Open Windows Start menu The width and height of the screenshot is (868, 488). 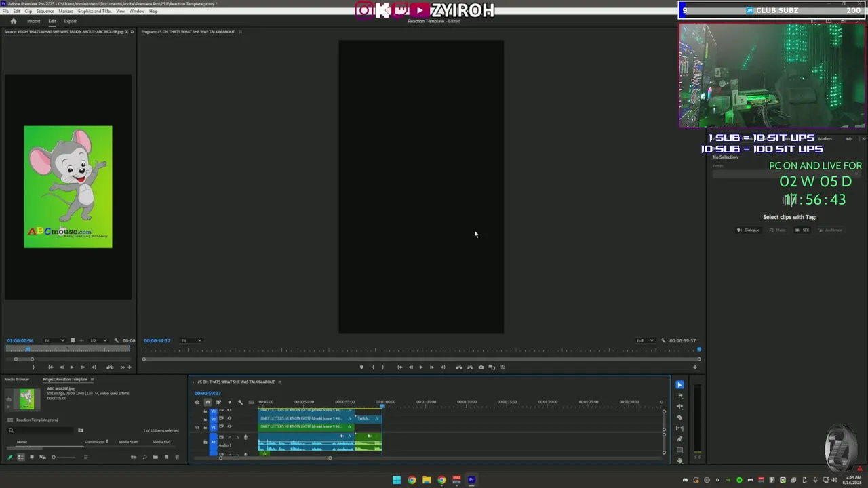(x=397, y=480)
